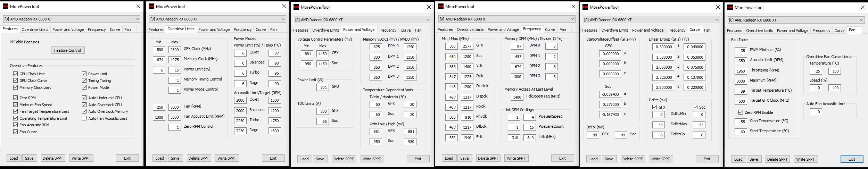This screenshot has width=868, height=169.
Task: Open GPU selector dropdown in Features window
Action: point(72,19)
